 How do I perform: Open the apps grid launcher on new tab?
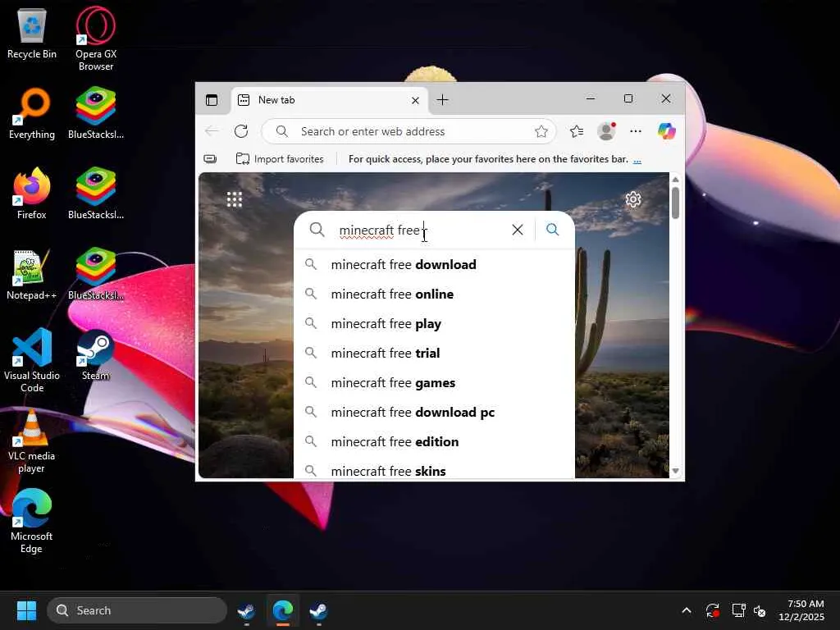tap(234, 199)
